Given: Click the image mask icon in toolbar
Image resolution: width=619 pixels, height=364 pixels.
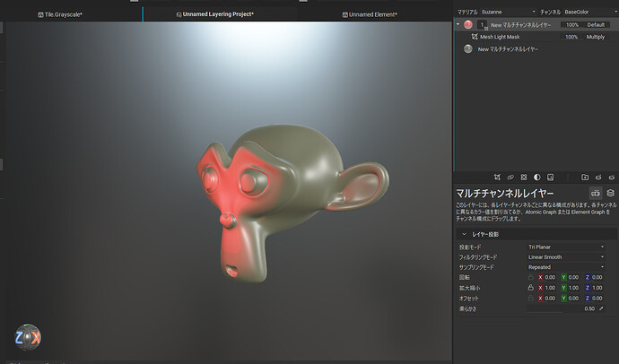Looking at the screenshot, I should 550,178.
